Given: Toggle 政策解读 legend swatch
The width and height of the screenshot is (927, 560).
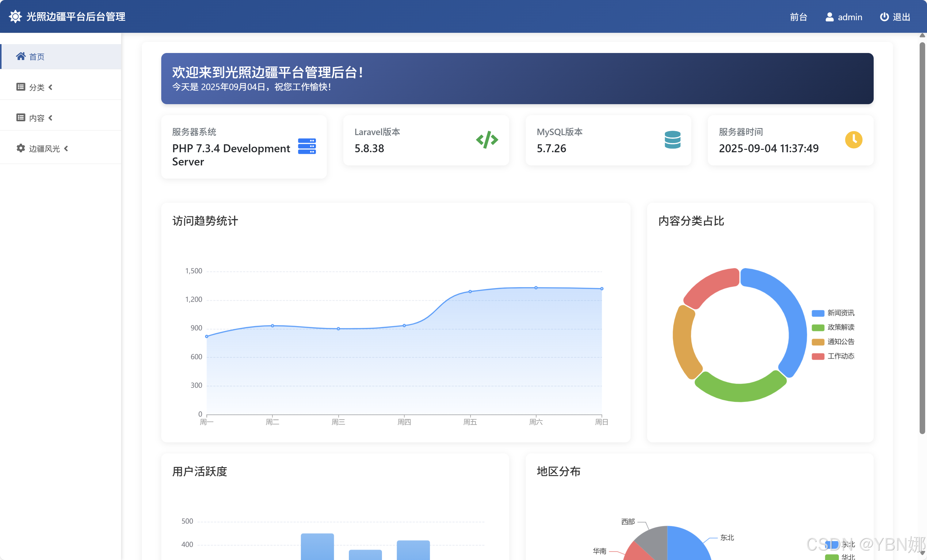Looking at the screenshot, I should [x=818, y=327].
